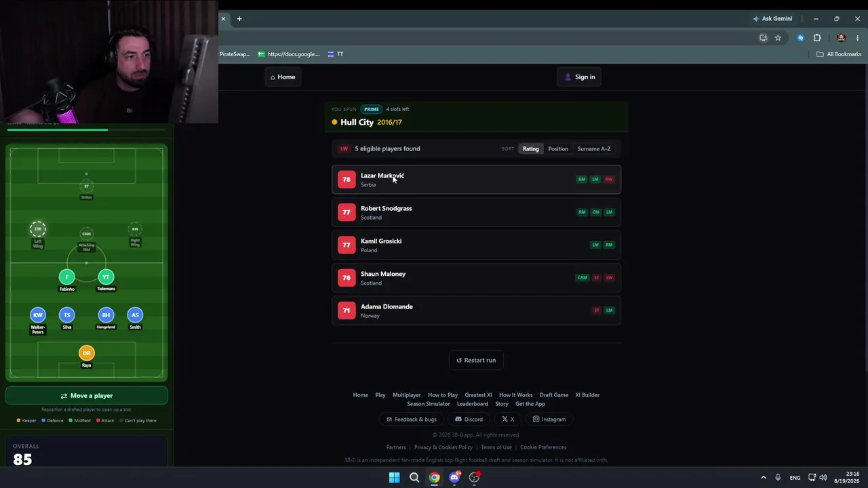This screenshot has height=488, width=868.
Task: Open a new browser tab with plus
Action: pyautogui.click(x=239, y=19)
